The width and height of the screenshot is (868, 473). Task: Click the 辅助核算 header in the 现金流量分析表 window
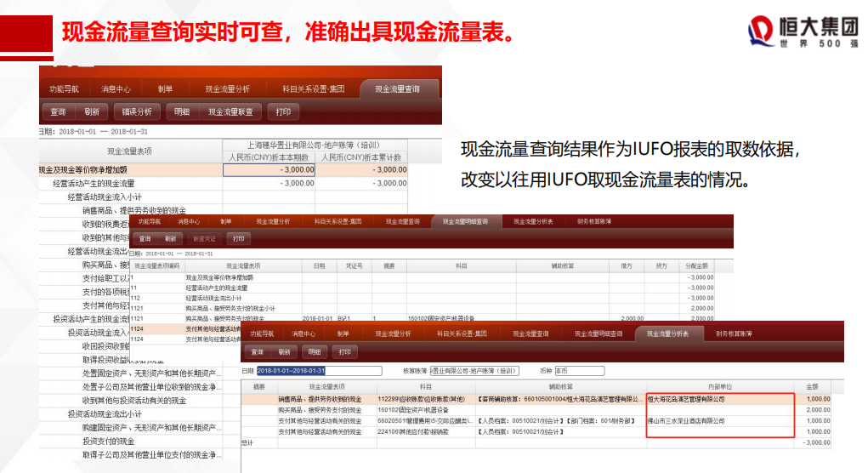coord(561,386)
